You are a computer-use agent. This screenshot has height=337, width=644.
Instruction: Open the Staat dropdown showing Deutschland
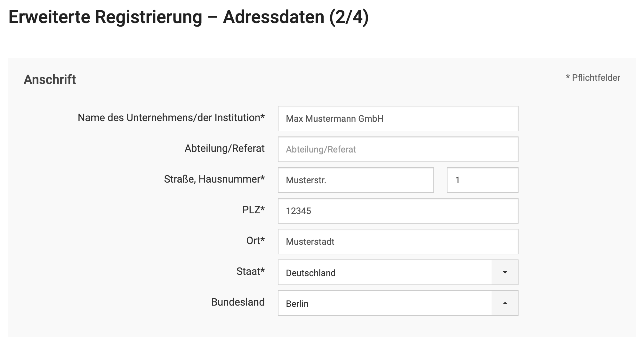point(385,273)
